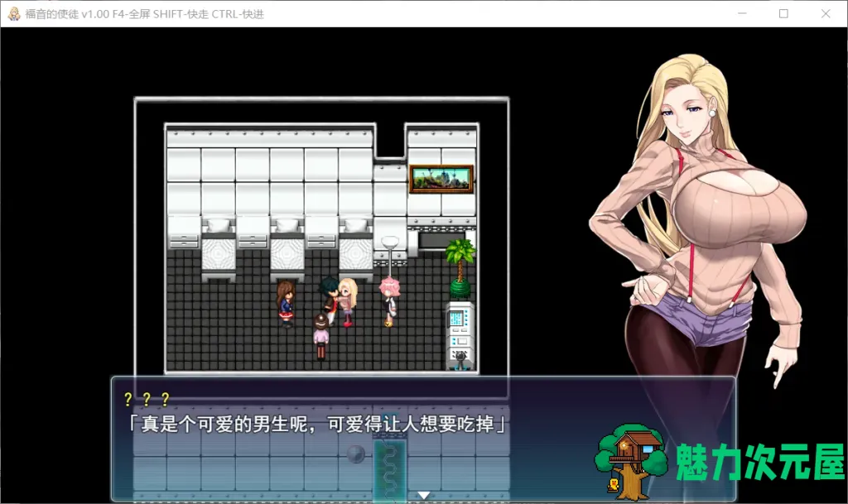
Task: Click the computer console machine by wall
Action: pos(460,337)
